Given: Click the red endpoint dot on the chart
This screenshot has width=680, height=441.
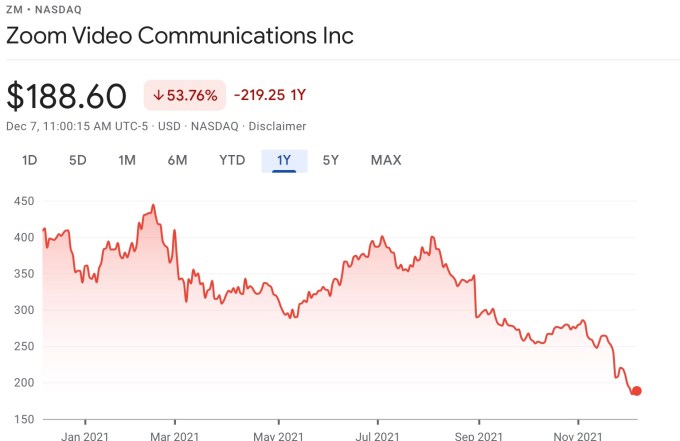Looking at the screenshot, I should pyautogui.click(x=636, y=391).
